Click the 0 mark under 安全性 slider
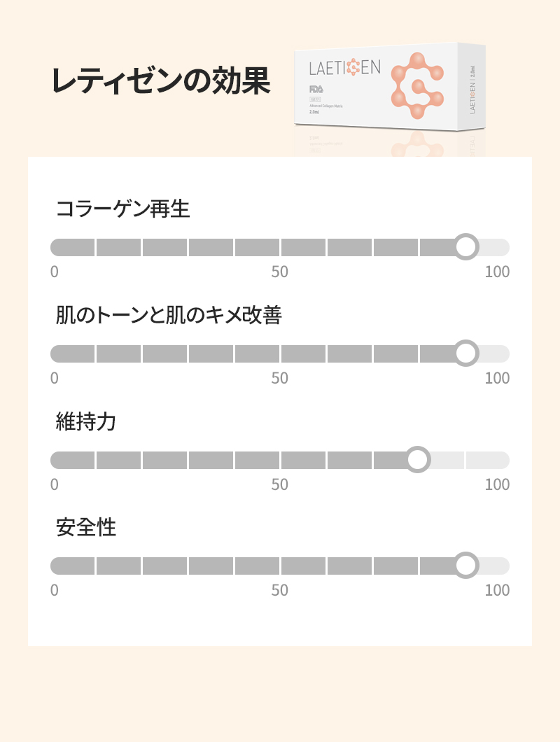The width and height of the screenshot is (560, 742). [x=55, y=590]
